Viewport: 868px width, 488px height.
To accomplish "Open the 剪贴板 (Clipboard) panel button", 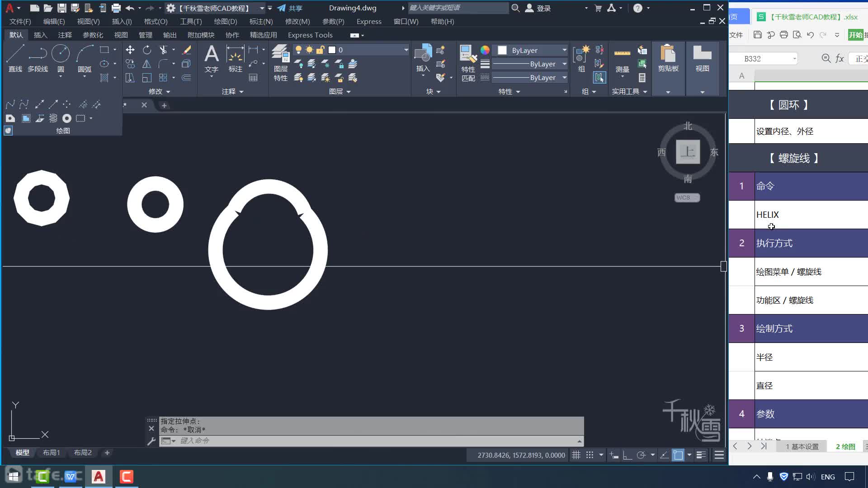I will click(x=668, y=68).
